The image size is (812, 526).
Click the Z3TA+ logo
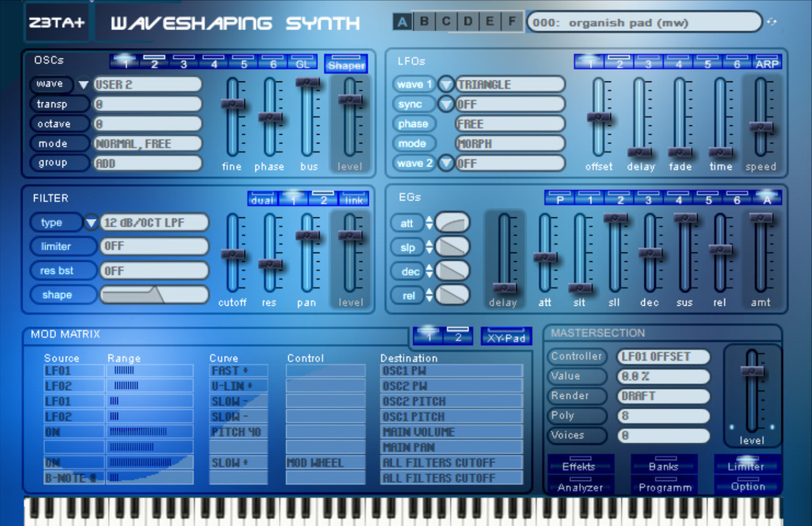click(x=56, y=22)
